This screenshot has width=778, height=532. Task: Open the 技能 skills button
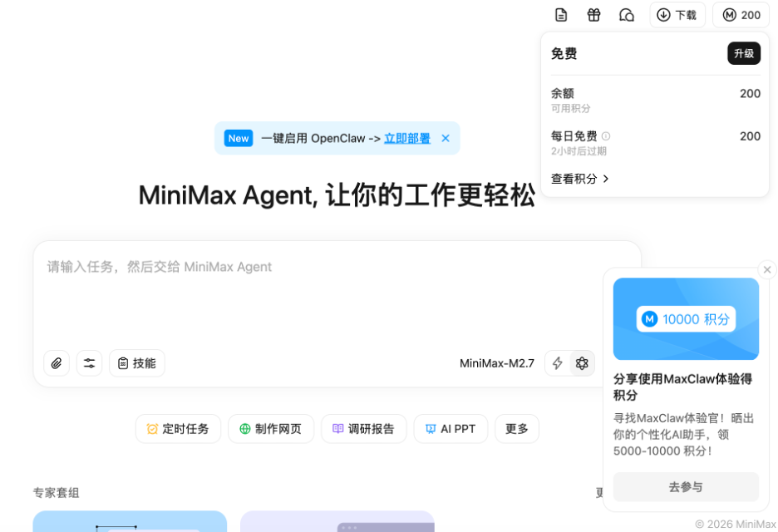[137, 363]
